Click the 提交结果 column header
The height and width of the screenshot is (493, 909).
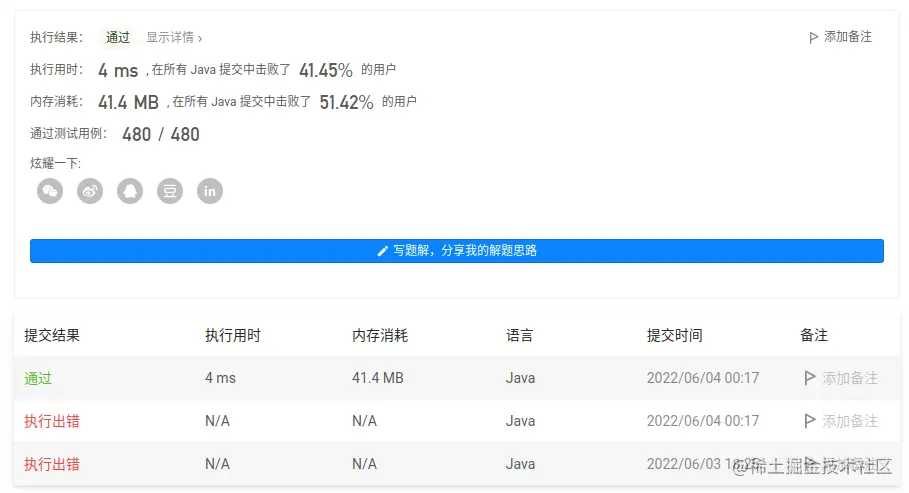tap(52, 335)
